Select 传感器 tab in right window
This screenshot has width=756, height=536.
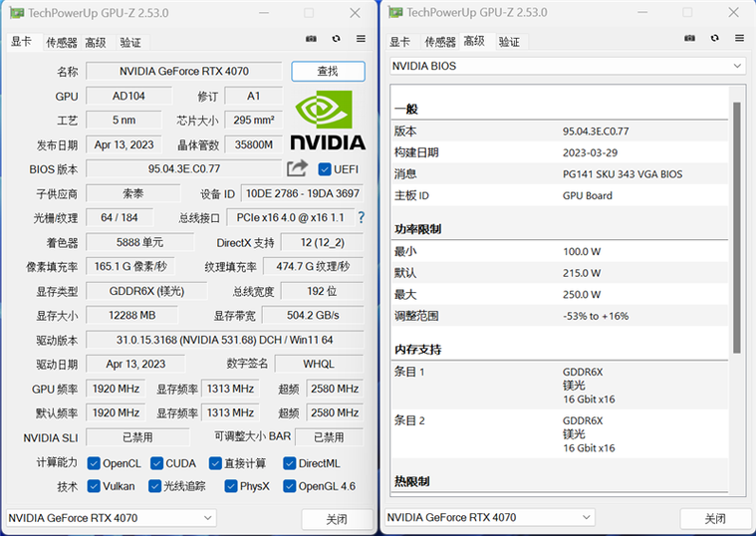point(439,42)
